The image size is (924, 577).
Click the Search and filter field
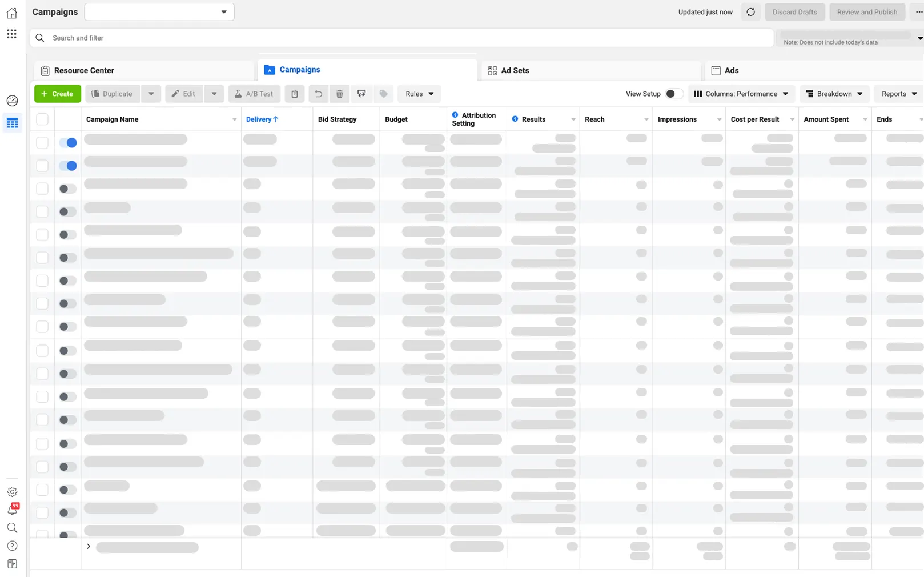tap(401, 38)
